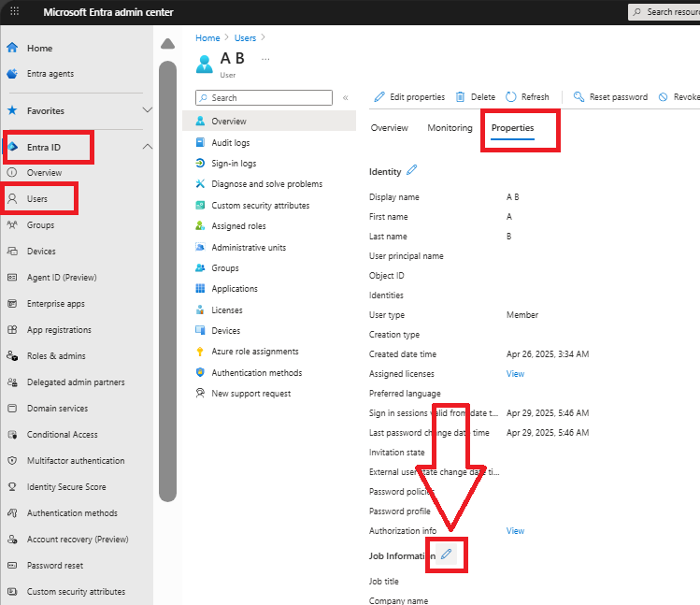Screen dimensions: 700x605
Task: Open Conditional Access
Action: pos(62,435)
